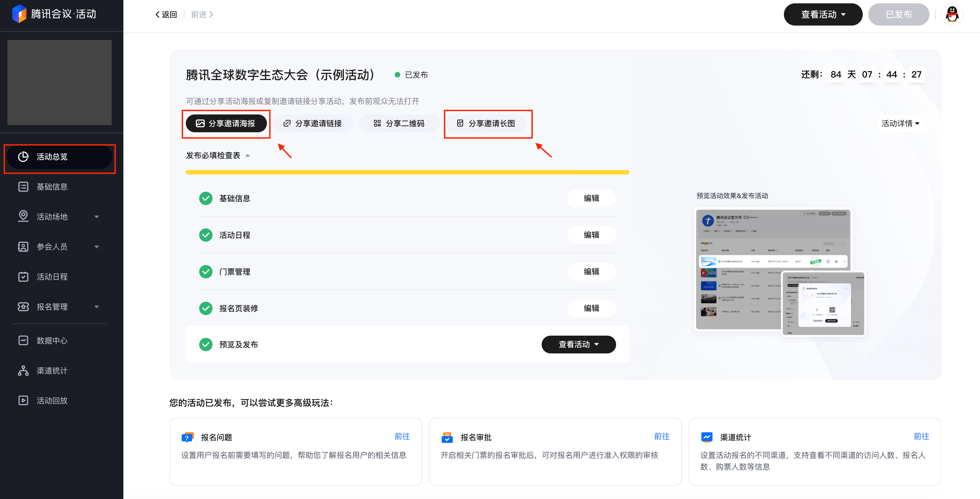Click the 数据中心 chart icon
The height and width of the screenshot is (499, 980).
(x=23, y=340)
